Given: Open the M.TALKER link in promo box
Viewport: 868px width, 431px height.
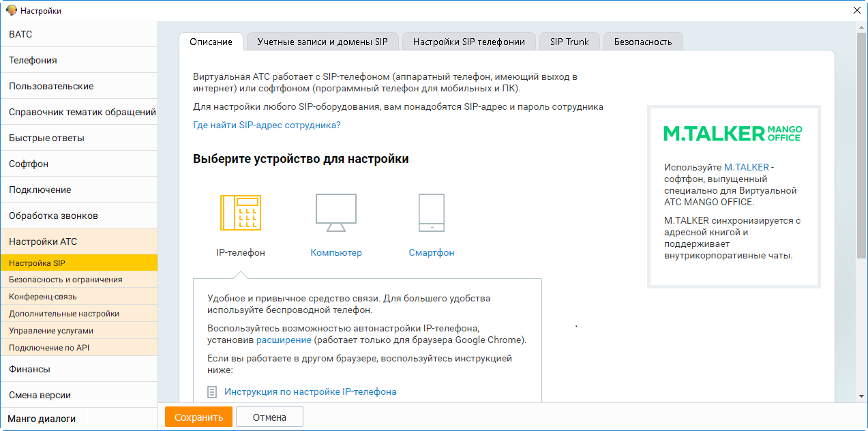Looking at the screenshot, I should (747, 167).
